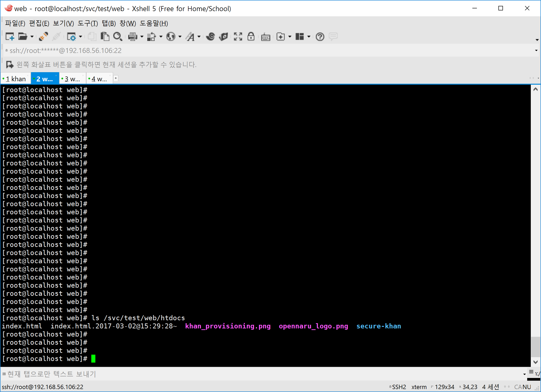Click the Lock screen padlock icon
541x392 pixels.
point(251,37)
